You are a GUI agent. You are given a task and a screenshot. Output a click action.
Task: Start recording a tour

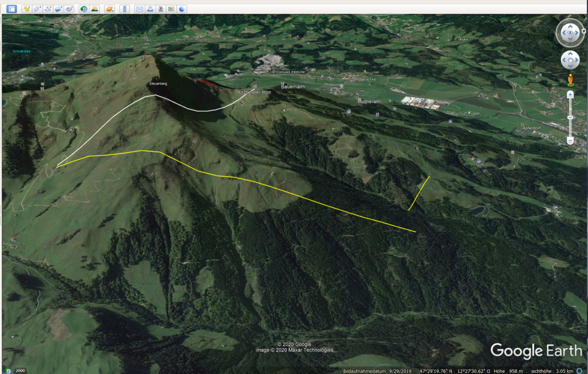point(69,9)
